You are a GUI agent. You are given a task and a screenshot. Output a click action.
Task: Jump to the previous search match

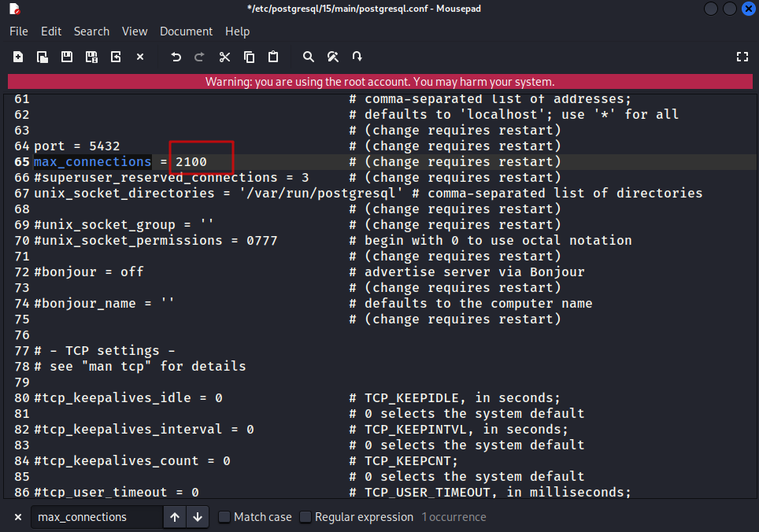(x=175, y=517)
